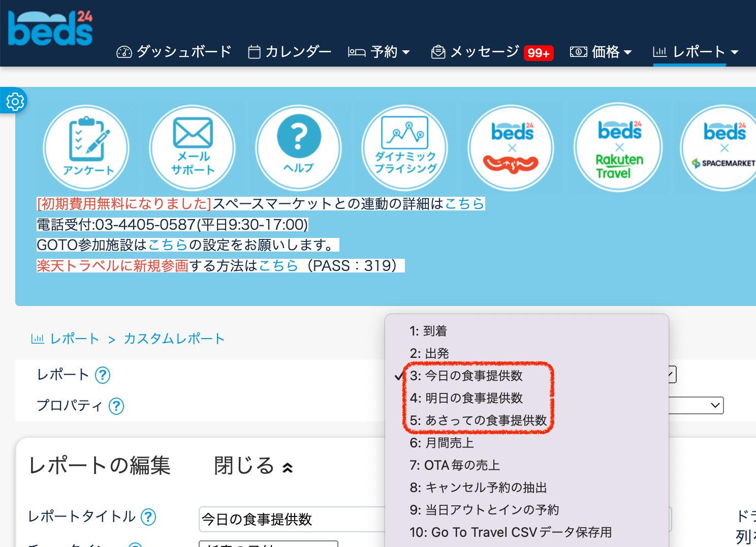Click the beds24 logo
The image size is (756, 547).
[x=50, y=28]
